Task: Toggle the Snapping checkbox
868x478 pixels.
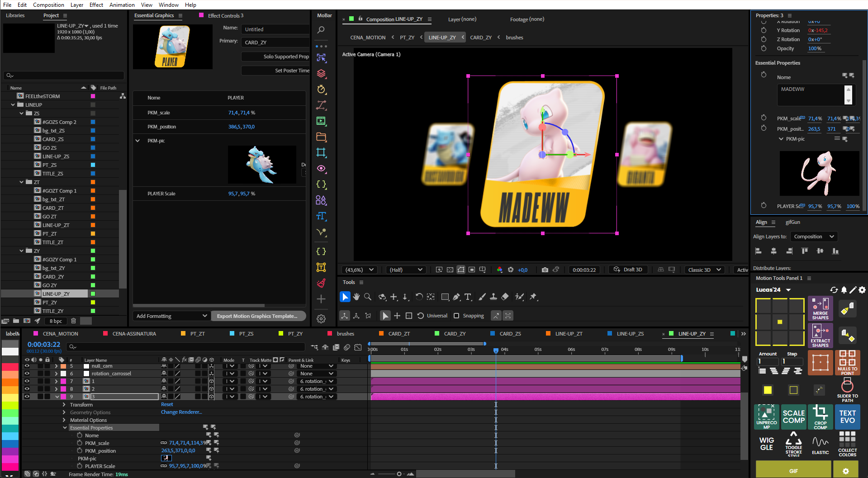Action: 456,316
